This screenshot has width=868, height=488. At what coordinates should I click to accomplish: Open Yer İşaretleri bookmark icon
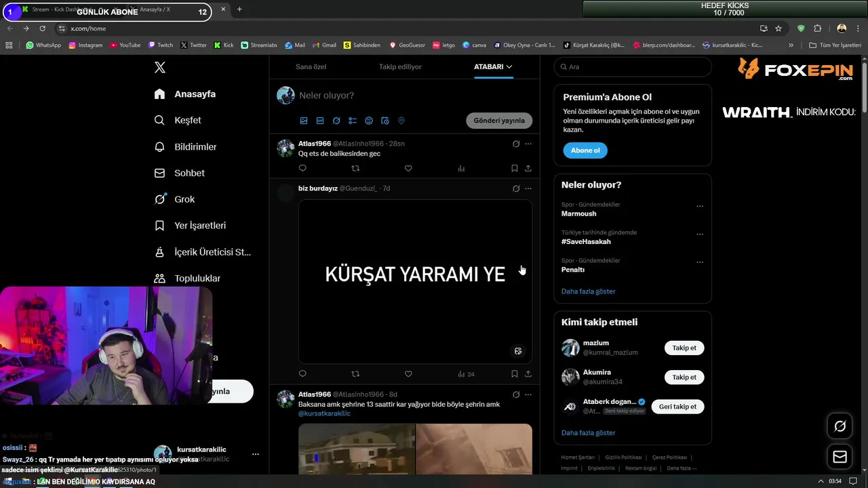(x=159, y=226)
